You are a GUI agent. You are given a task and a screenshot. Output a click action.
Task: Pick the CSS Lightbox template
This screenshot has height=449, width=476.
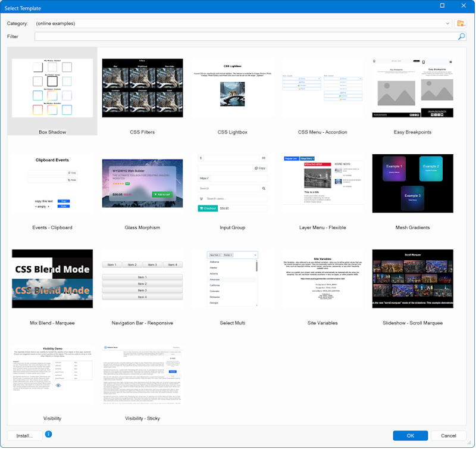pyautogui.click(x=232, y=88)
